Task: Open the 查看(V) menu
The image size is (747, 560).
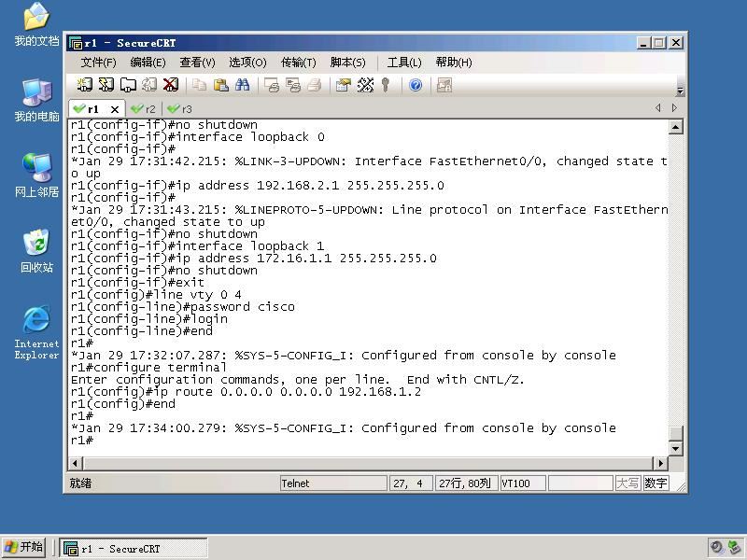Action: coord(197,63)
